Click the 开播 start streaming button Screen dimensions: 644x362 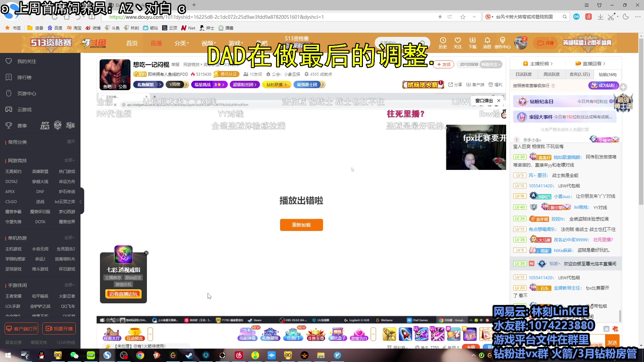click(x=545, y=43)
